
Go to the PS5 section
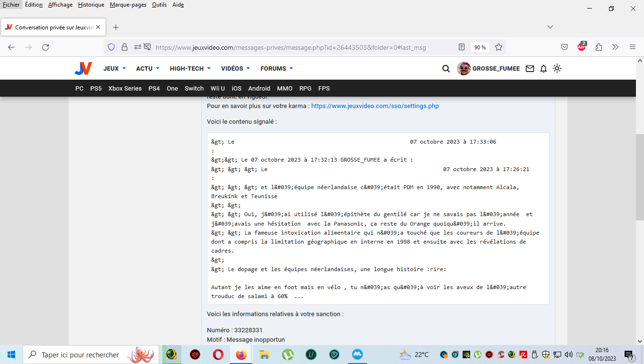(x=96, y=89)
